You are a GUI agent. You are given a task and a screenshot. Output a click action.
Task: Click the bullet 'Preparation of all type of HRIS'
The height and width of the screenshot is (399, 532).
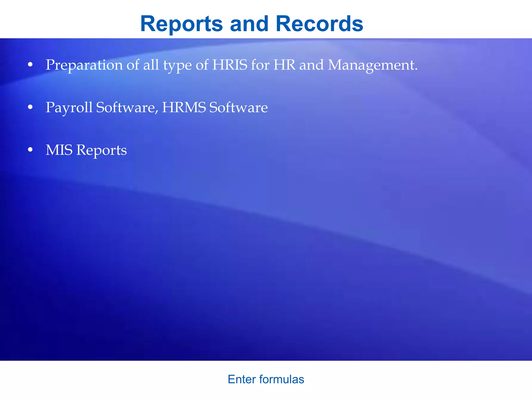point(231,65)
